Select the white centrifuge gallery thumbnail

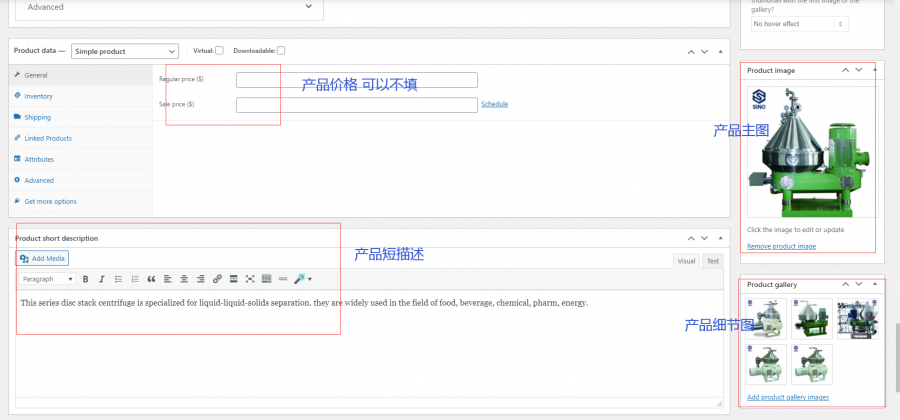(x=766, y=318)
